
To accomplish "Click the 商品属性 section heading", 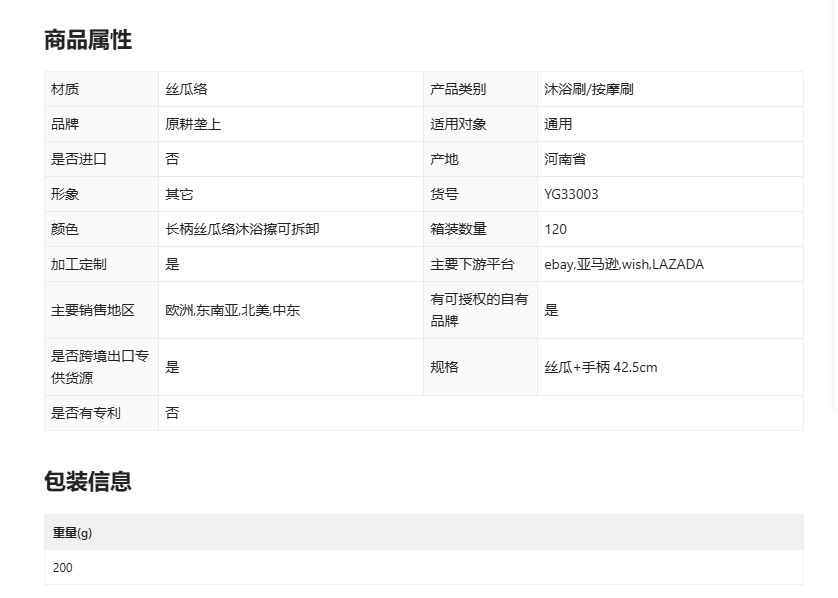I will pos(88,40).
